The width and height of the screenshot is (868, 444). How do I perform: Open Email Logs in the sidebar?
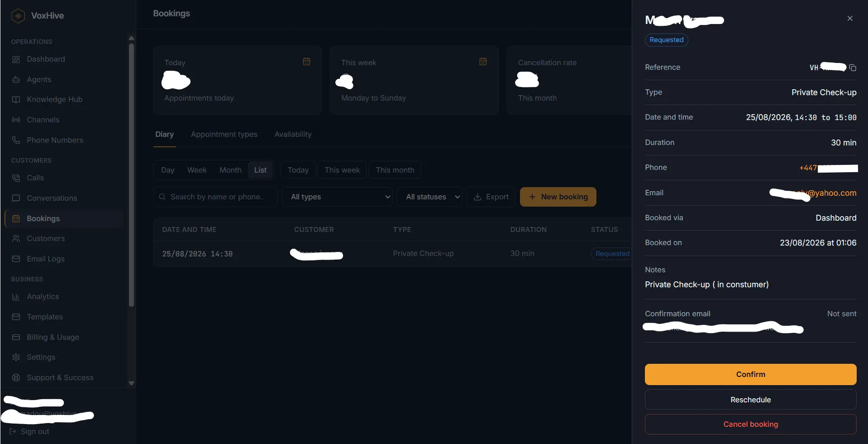click(45, 259)
